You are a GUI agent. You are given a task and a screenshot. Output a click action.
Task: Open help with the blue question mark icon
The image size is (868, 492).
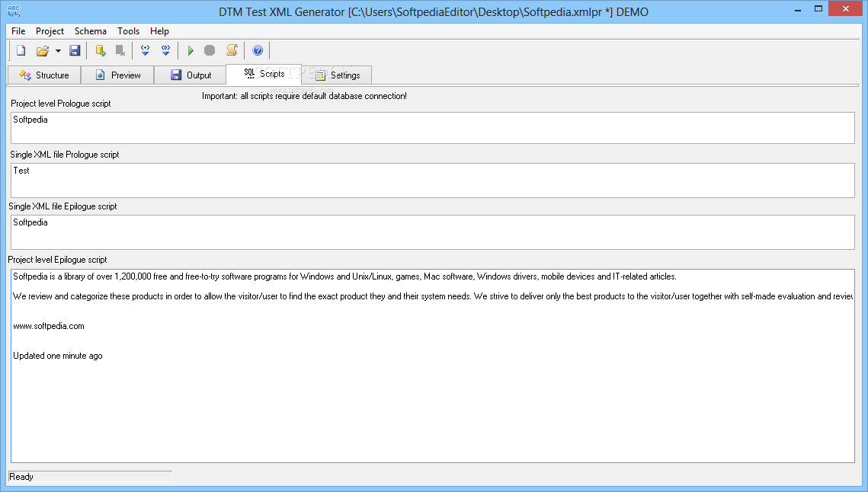258,51
